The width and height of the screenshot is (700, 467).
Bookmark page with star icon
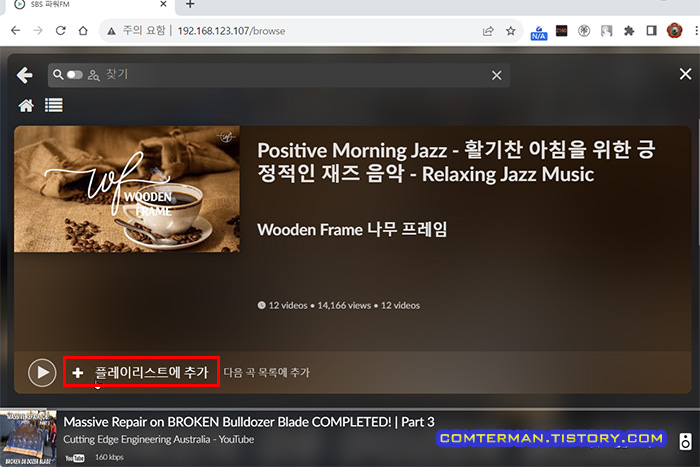(x=511, y=31)
